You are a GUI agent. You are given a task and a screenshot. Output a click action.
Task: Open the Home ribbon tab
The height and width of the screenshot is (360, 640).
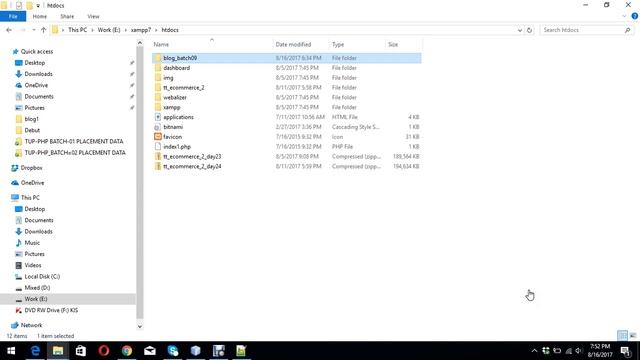(40, 16)
